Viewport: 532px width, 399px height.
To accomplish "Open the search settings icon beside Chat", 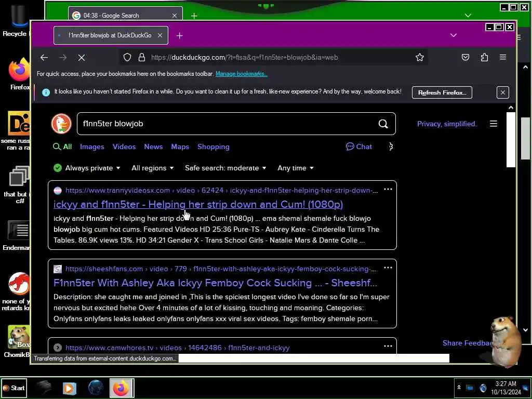I will [391, 147].
